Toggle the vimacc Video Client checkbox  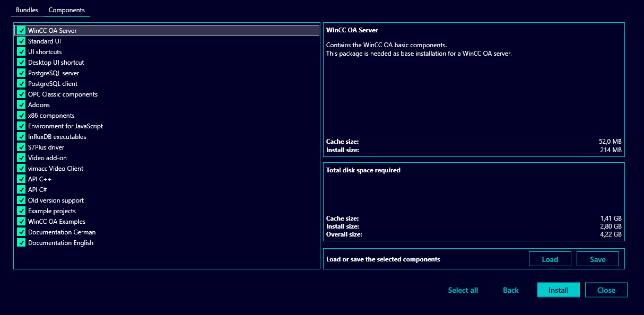pos(21,169)
